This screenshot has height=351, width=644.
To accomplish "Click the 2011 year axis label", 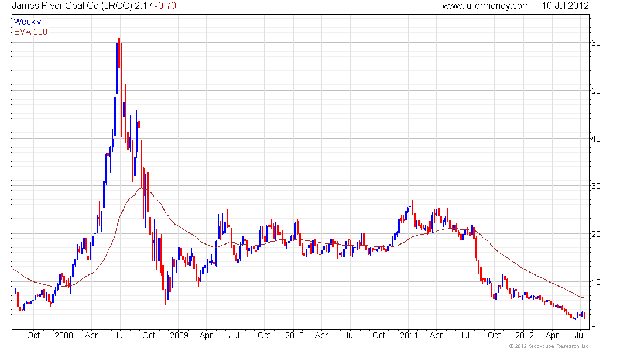I will [409, 335].
